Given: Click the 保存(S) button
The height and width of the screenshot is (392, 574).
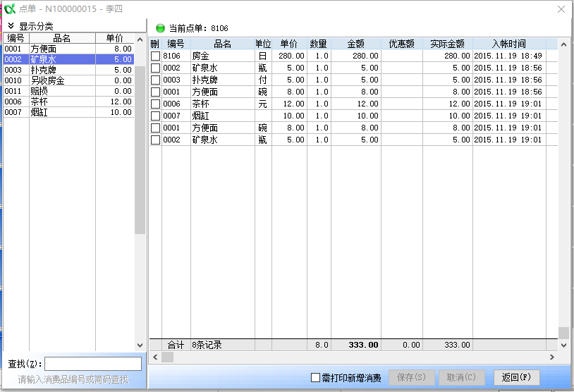Looking at the screenshot, I should [411, 377].
